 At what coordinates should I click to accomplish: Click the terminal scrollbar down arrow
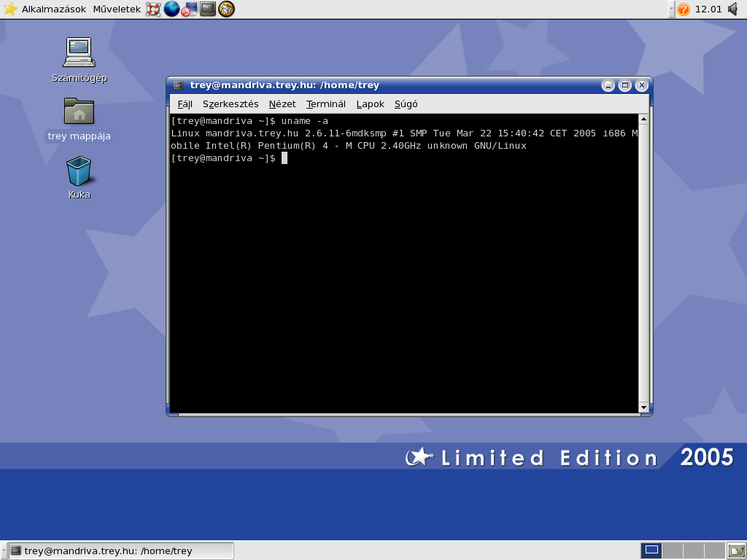(643, 408)
